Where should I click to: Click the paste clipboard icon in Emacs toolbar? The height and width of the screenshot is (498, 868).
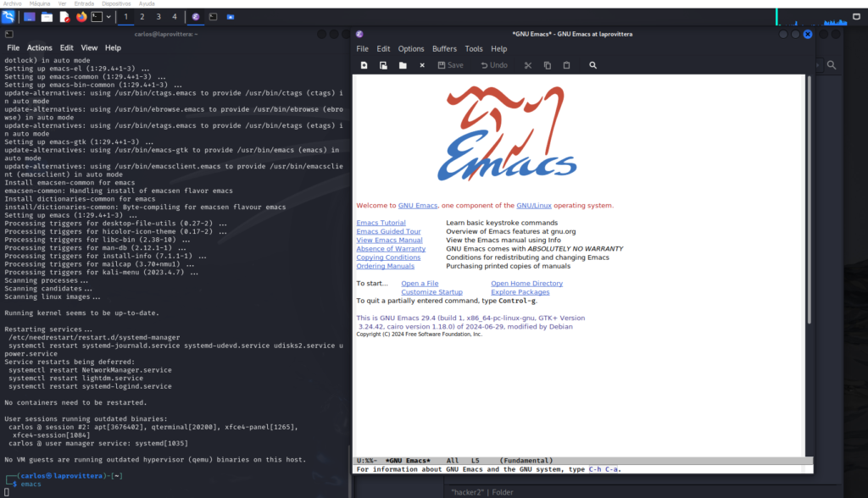coord(566,65)
